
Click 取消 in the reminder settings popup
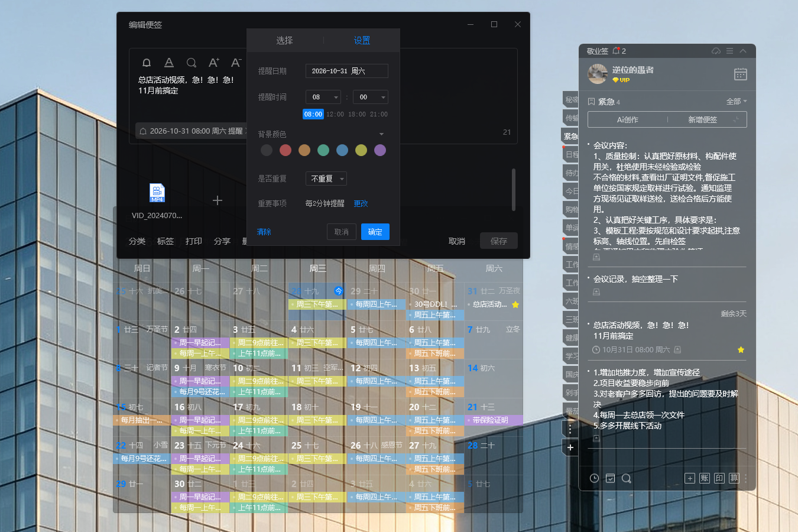tap(342, 232)
